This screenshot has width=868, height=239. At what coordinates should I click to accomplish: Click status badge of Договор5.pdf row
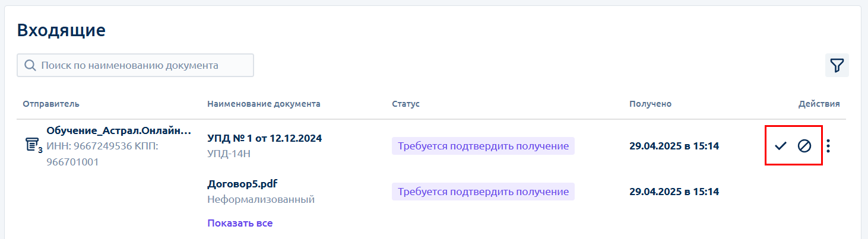pyautogui.click(x=483, y=192)
